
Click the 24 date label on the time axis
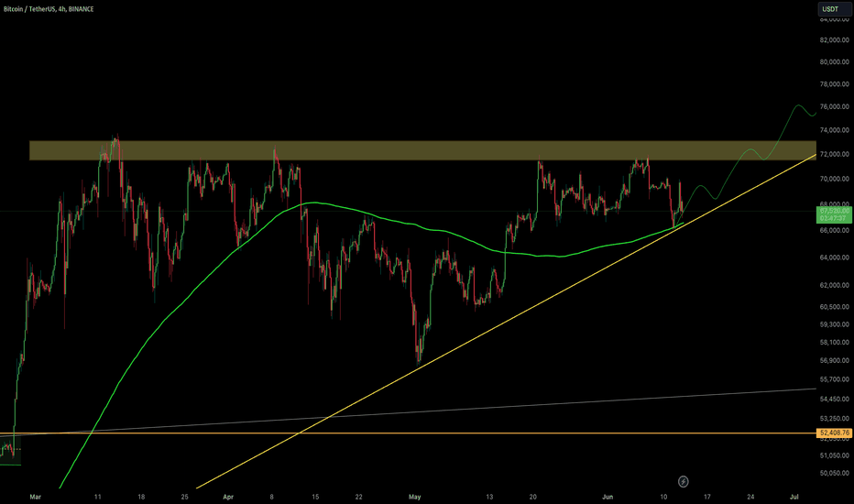point(750,497)
